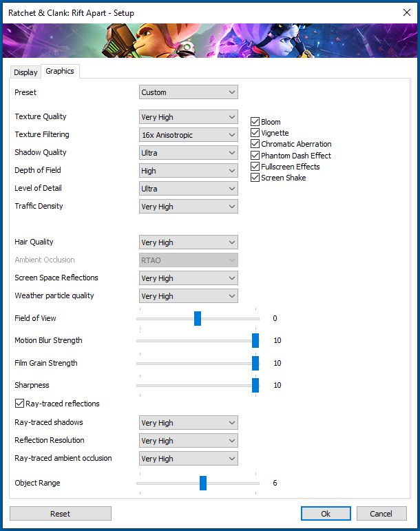Change the Shadow Quality setting
This screenshot has height=531, width=420.
[189, 153]
